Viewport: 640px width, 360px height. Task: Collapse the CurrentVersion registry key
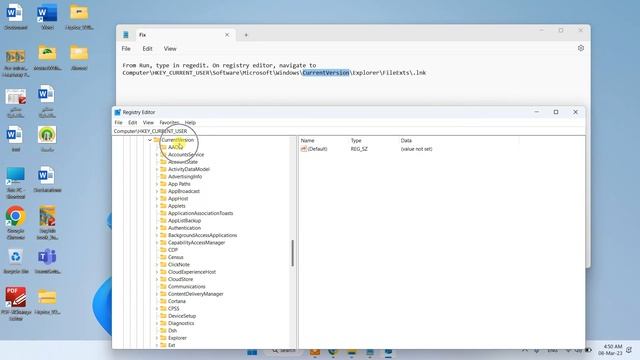point(150,140)
